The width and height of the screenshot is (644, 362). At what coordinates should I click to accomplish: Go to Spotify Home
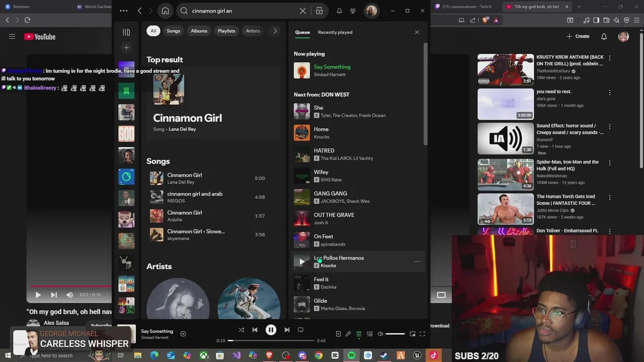165,11
